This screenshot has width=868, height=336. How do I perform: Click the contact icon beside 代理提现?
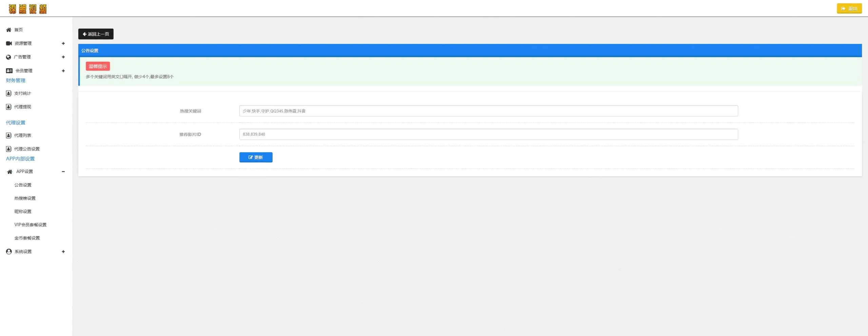(9, 107)
